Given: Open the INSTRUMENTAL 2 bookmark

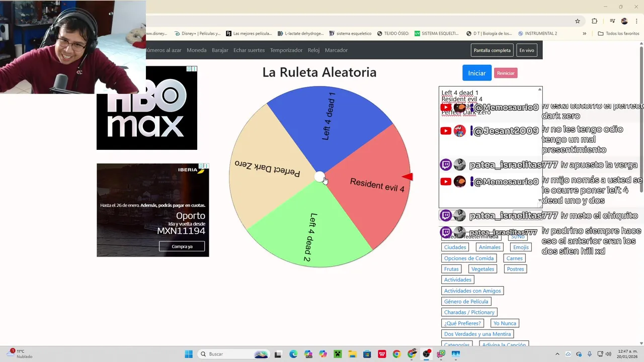Looking at the screenshot, I should 537,34.
